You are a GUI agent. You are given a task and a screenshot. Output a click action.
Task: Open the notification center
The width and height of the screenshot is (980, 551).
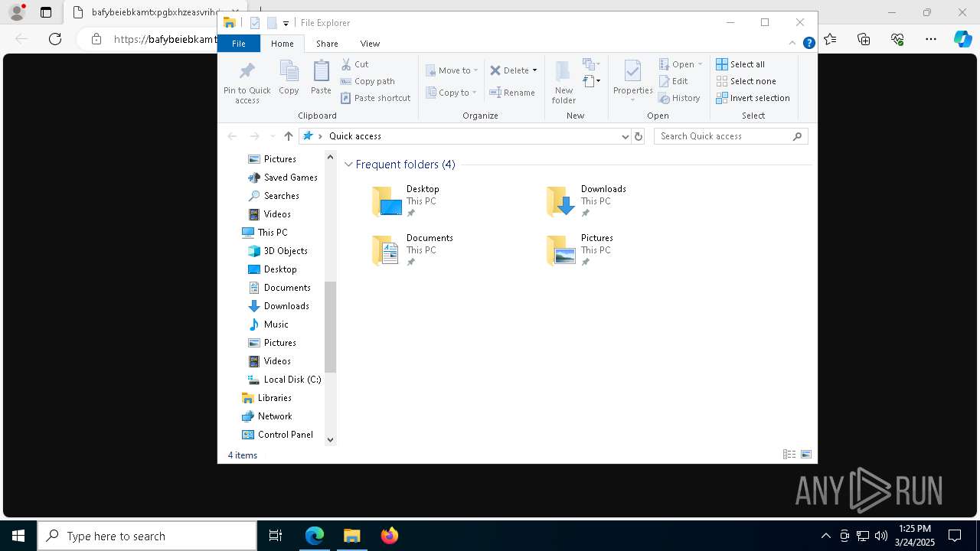click(x=955, y=536)
